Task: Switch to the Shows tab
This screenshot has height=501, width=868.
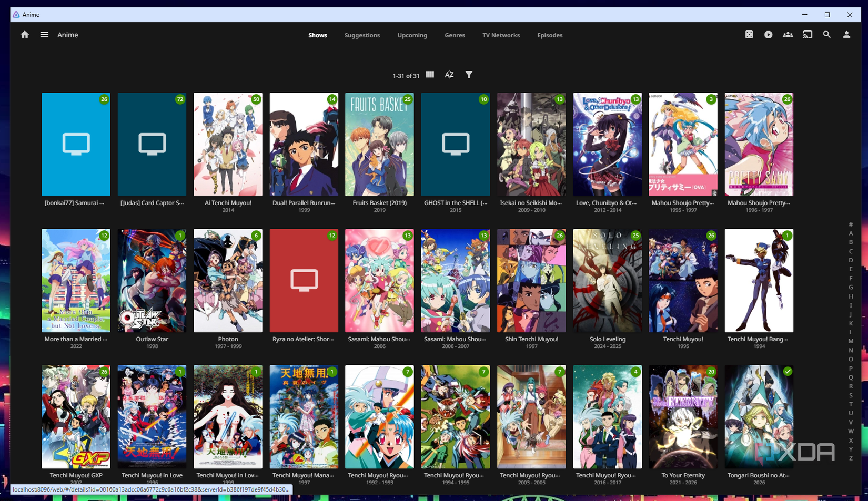Action: [318, 35]
